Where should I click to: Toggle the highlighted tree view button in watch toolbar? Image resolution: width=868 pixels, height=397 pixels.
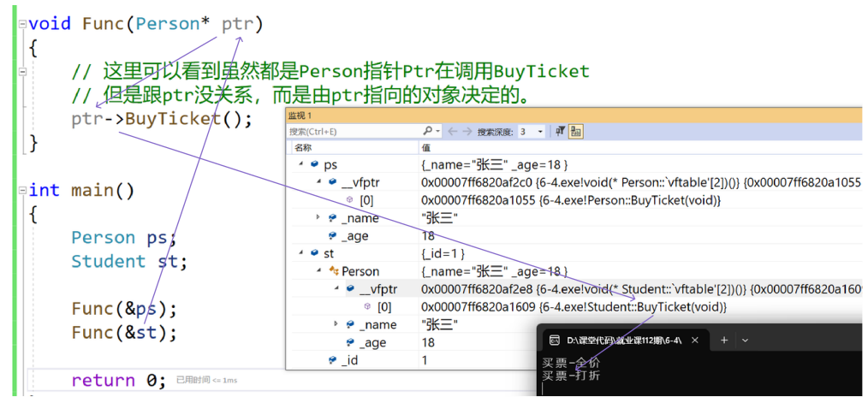click(576, 132)
